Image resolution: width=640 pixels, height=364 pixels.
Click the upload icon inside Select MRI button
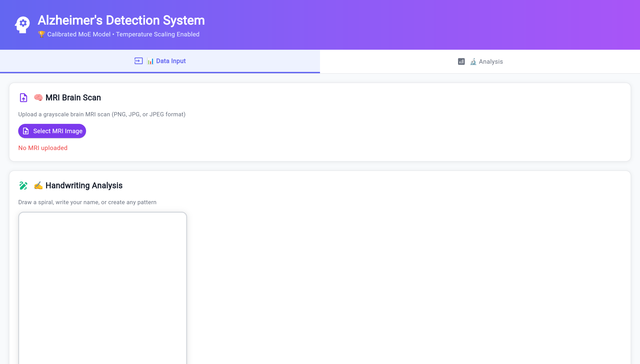[26, 131]
